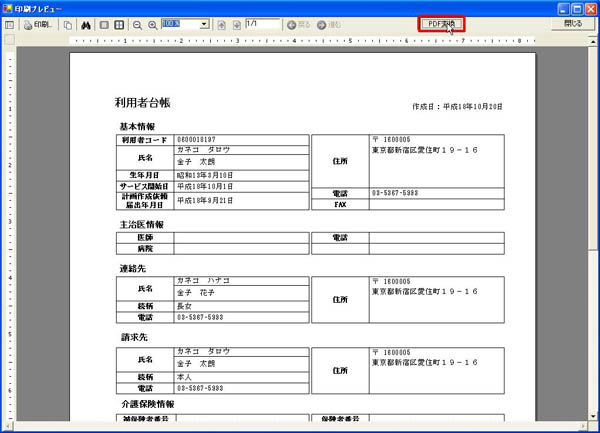
Task: Click the page number field 1/1
Action: pos(262,24)
